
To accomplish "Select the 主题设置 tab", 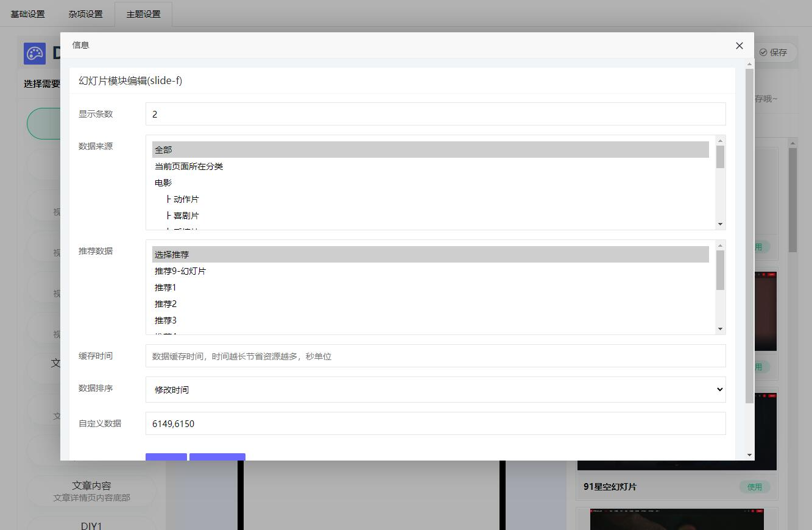I will pos(143,14).
